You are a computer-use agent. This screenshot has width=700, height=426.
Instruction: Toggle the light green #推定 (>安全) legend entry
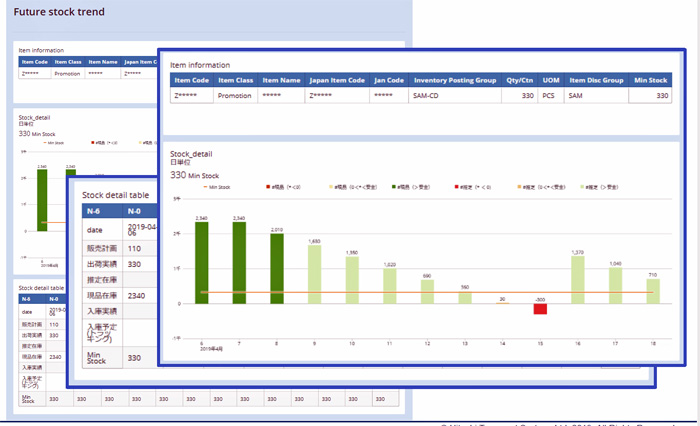click(x=599, y=187)
